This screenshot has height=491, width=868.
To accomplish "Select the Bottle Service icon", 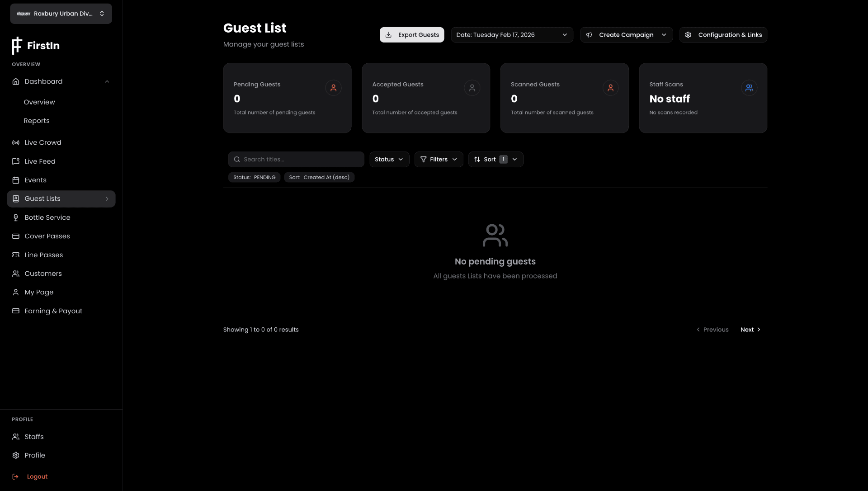I will point(15,217).
